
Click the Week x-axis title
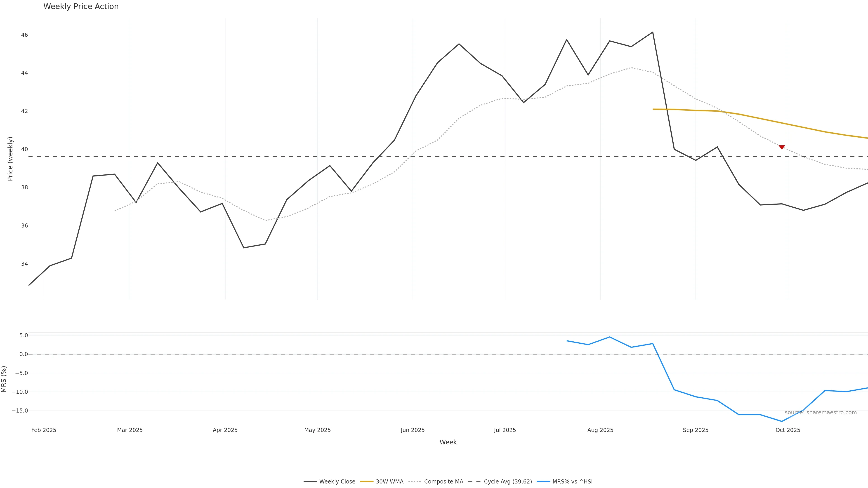(x=448, y=442)
